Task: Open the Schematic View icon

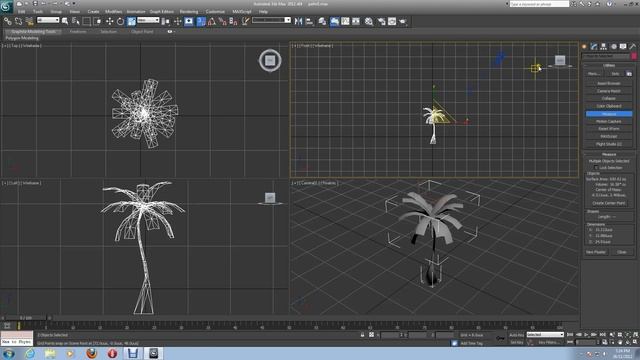Action: tap(356, 21)
